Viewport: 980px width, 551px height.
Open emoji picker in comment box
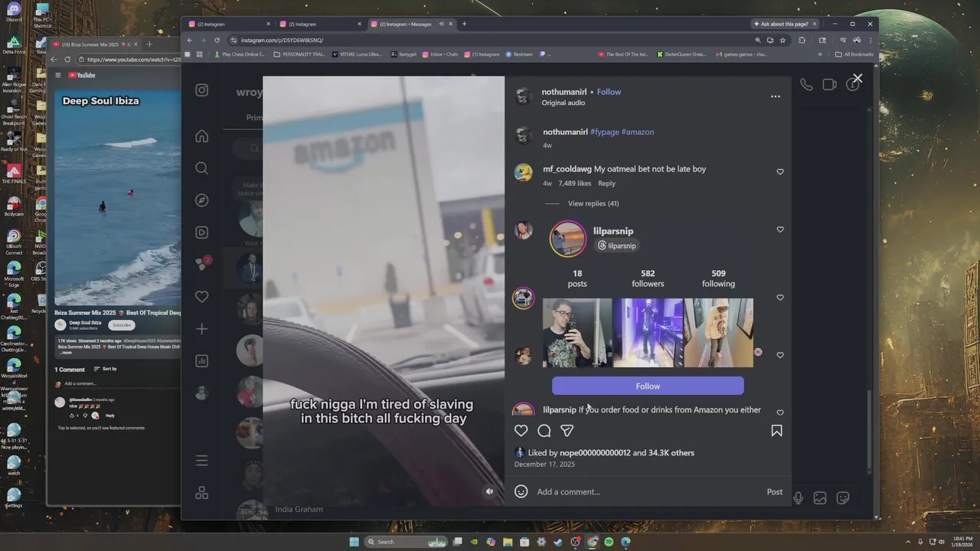click(521, 491)
